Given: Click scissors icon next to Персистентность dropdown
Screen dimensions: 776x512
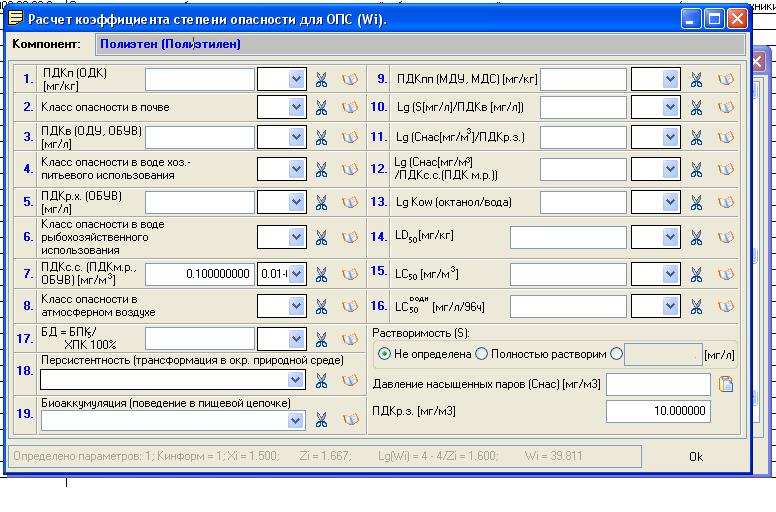Looking at the screenshot, I should coord(322,380).
